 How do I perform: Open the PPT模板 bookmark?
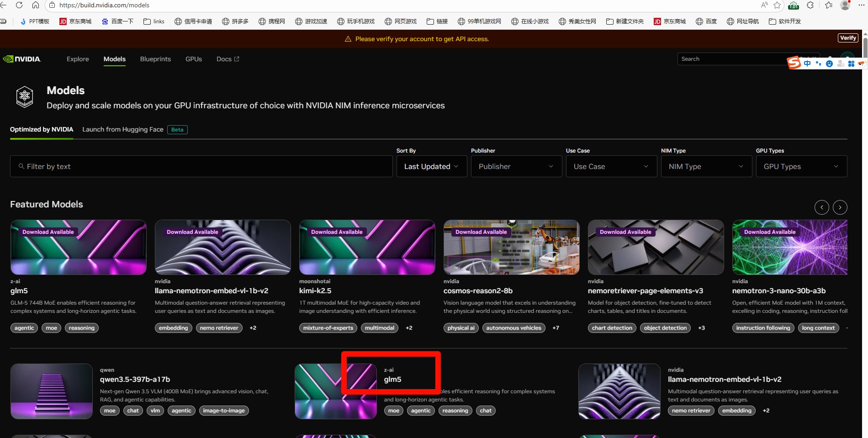(x=35, y=21)
